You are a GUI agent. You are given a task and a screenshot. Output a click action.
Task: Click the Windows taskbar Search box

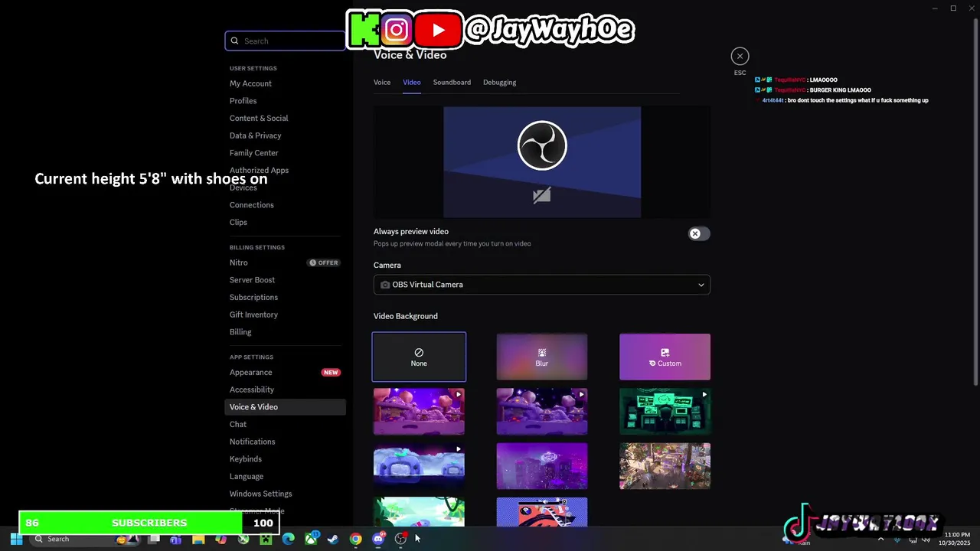pos(86,539)
